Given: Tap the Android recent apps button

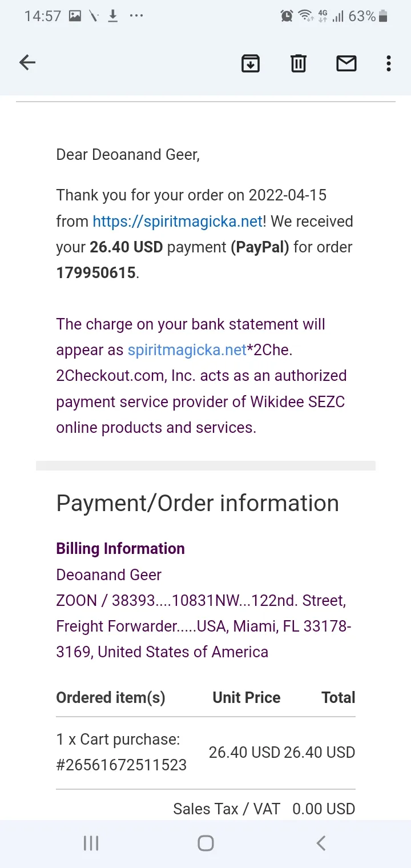Looking at the screenshot, I should click(91, 843).
